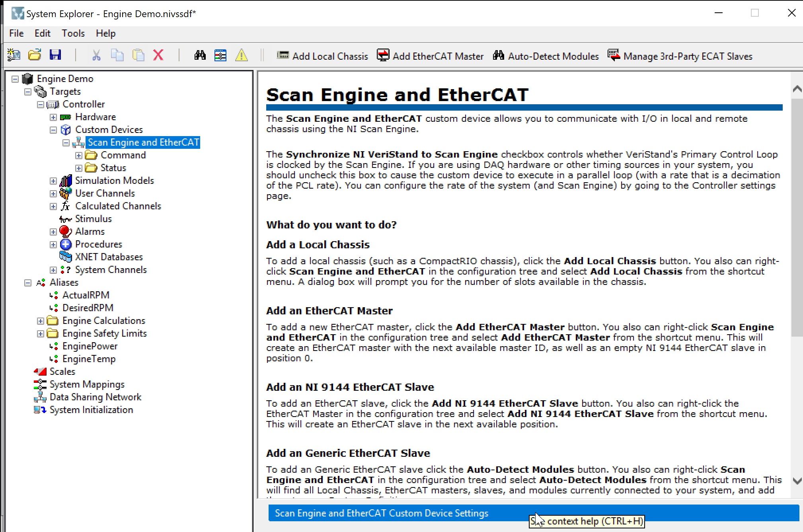This screenshot has height=532, width=803.
Task: Click Add Local Chassis button
Action: pos(322,56)
